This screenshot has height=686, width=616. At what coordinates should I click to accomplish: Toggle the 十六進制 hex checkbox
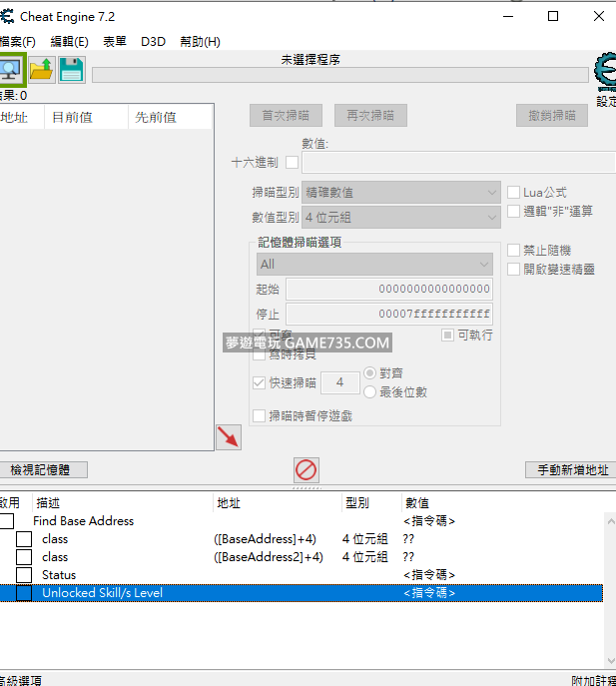(x=292, y=163)
